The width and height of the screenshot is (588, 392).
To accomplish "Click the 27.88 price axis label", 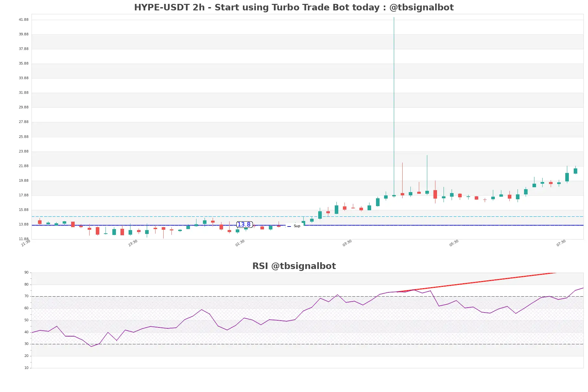I will (23, 122).
